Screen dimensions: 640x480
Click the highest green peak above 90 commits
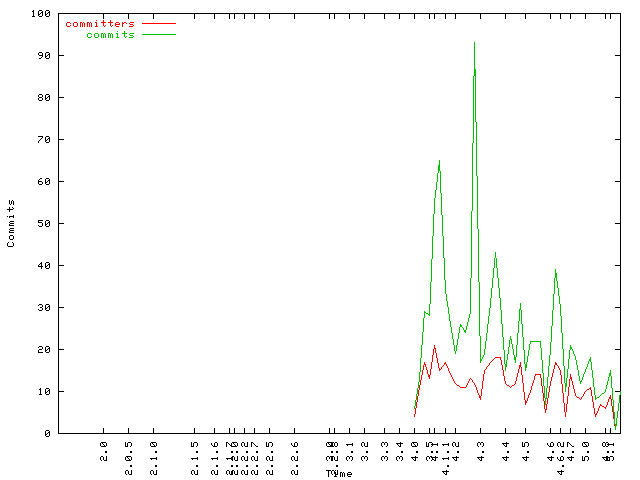tap(474, 43)
